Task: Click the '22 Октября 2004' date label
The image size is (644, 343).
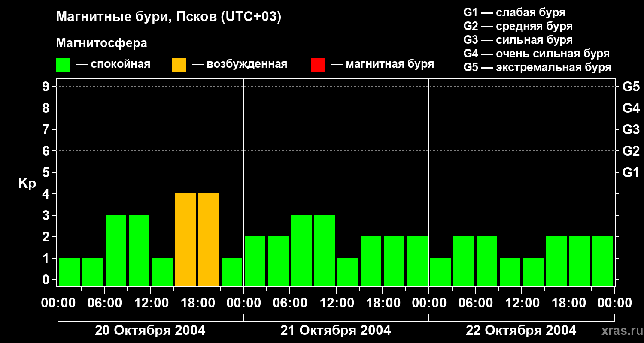Action: click(x=521, y=331)
